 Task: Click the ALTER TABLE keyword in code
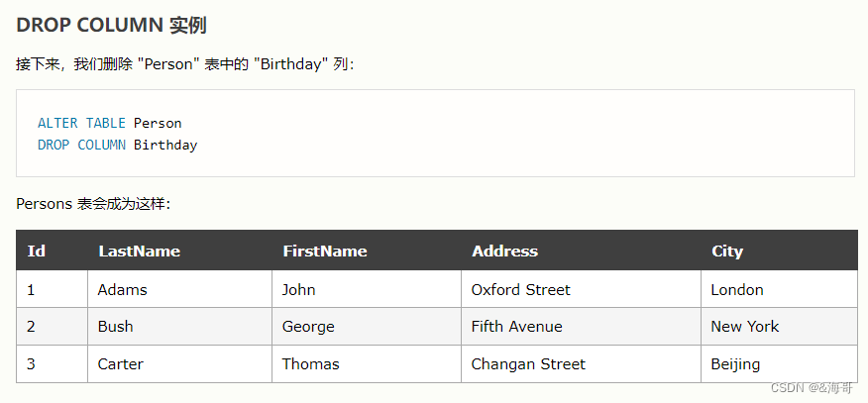pyautogui.click(x=81, y=123)
